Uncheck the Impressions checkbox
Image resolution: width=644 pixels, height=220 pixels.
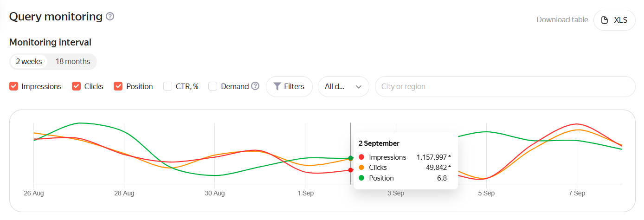click(14, 86)
